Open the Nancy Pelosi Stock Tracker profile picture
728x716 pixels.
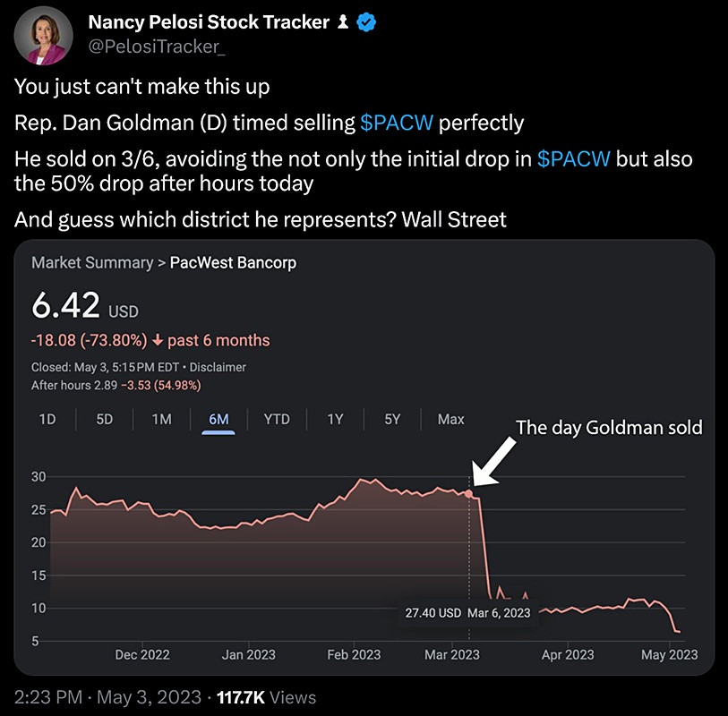[43, 36]
